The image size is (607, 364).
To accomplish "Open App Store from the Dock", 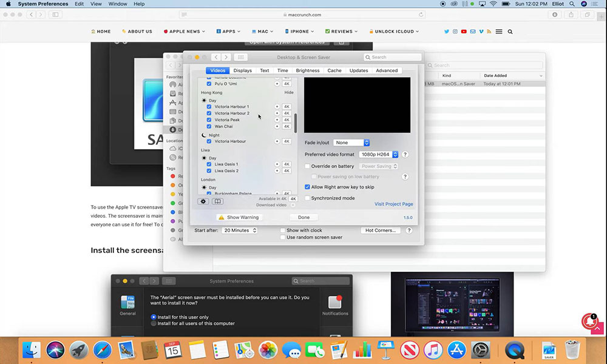I will (457, 351).
